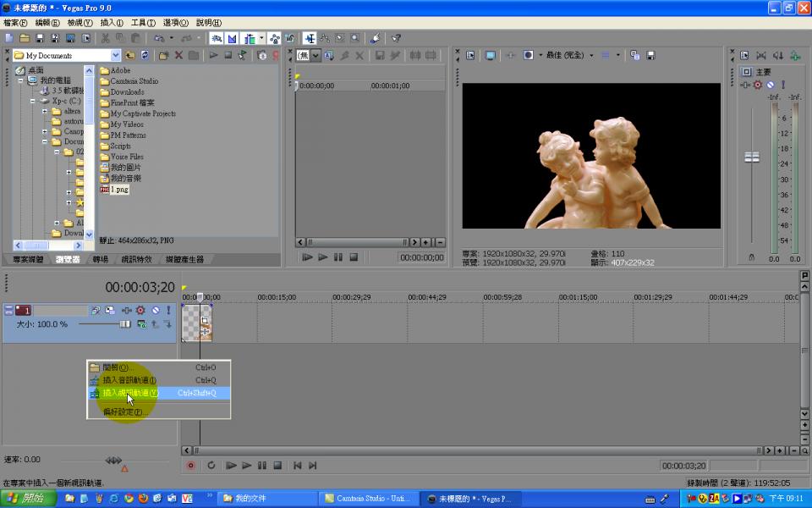This screenshot has width=812, height=508.
Task: Switch to the 媒體產生器 tab
Action: 184,259
